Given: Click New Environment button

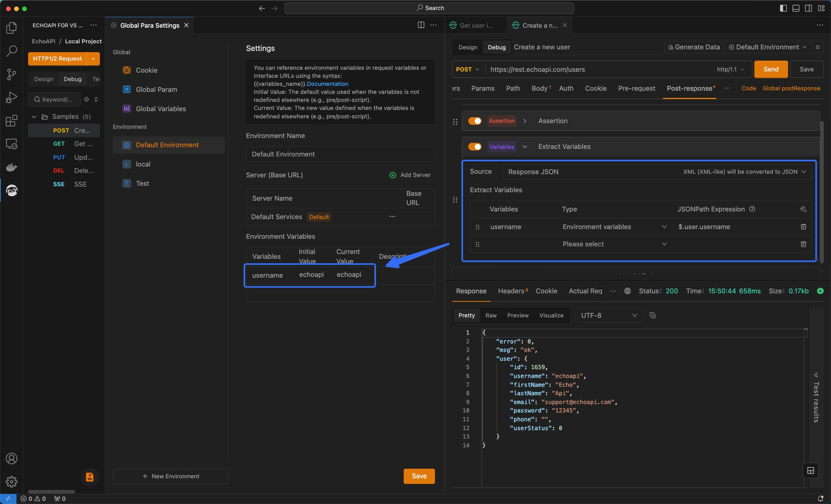Looking at the screenshot, I should [x=171, y=476].
